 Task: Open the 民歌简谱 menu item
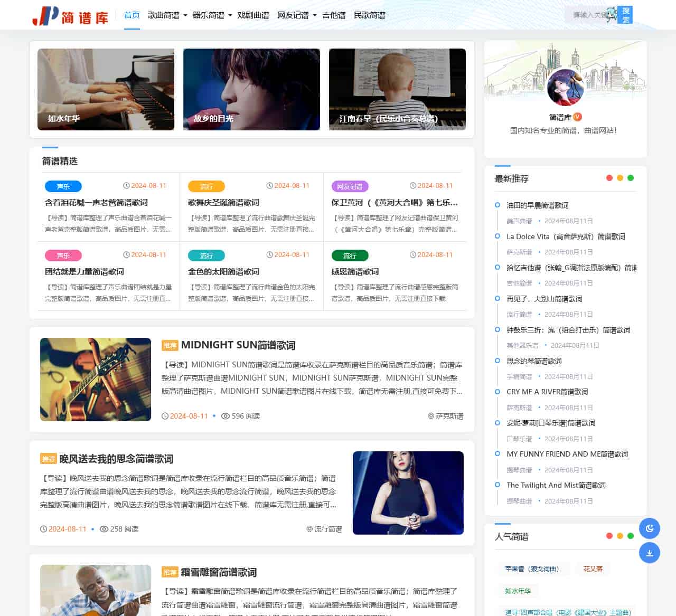[370, 15]
